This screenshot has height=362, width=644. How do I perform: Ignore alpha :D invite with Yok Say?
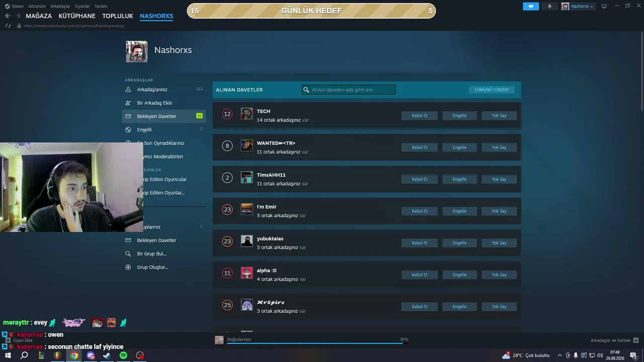point(499,275)
